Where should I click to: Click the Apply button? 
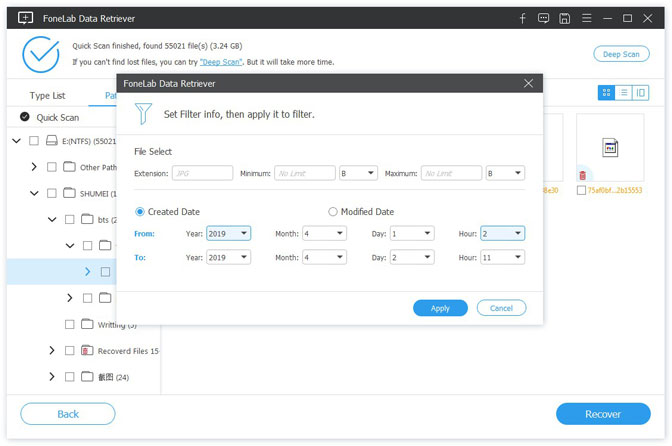(440, 308)
